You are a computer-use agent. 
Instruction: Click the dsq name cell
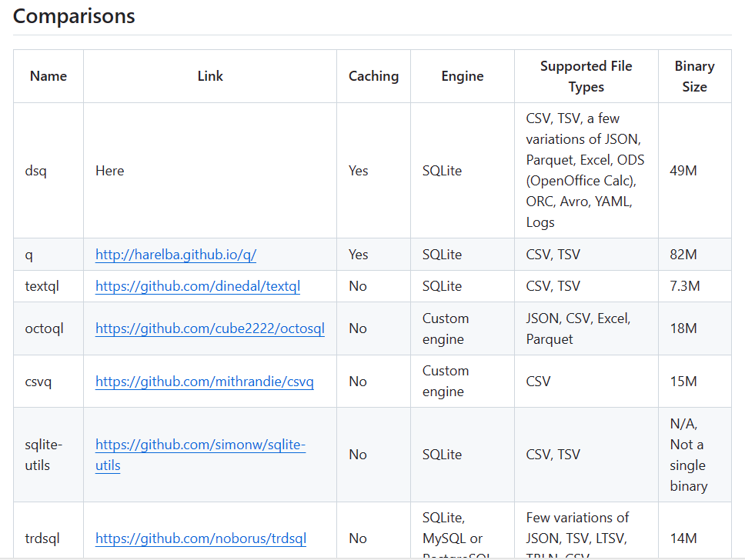35,171
